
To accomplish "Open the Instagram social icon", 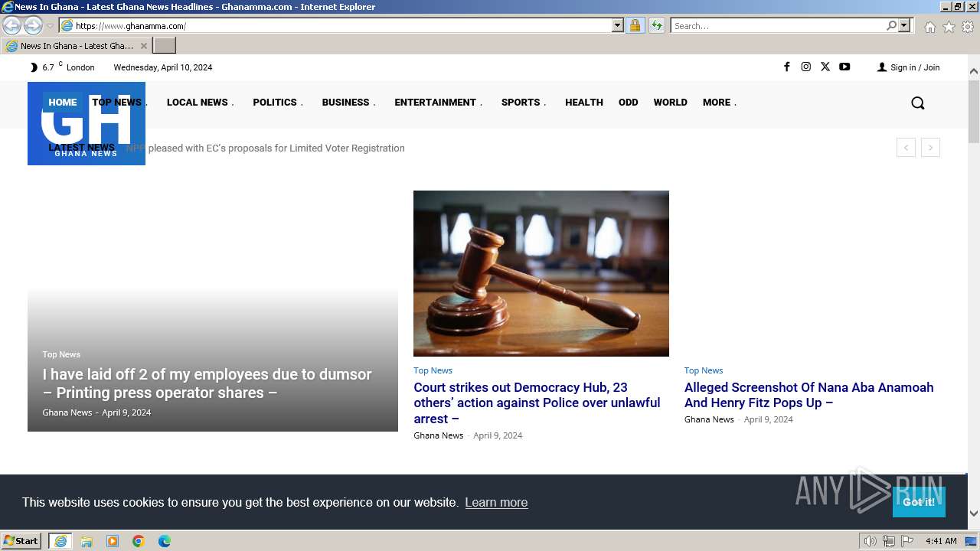I will coord(805,67).
